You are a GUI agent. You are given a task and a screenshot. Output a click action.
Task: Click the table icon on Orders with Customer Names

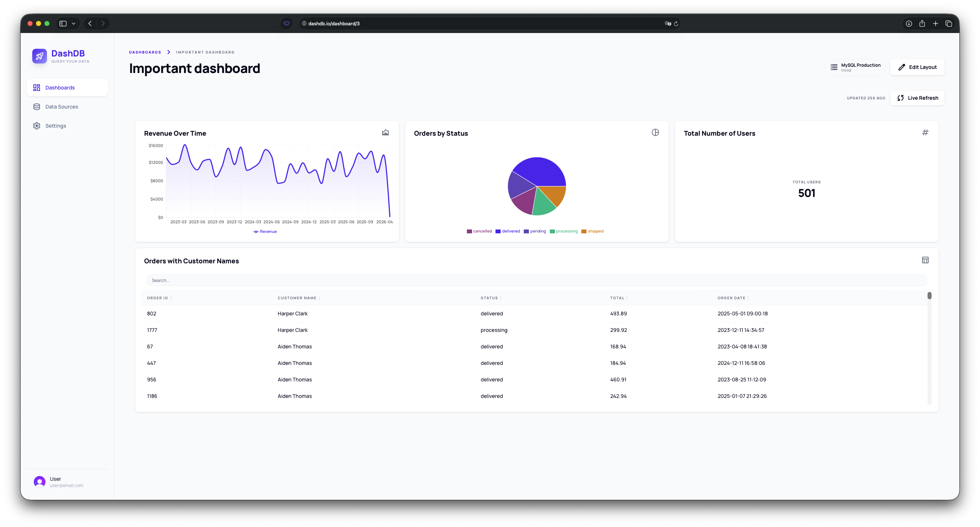tap(925, 260)
